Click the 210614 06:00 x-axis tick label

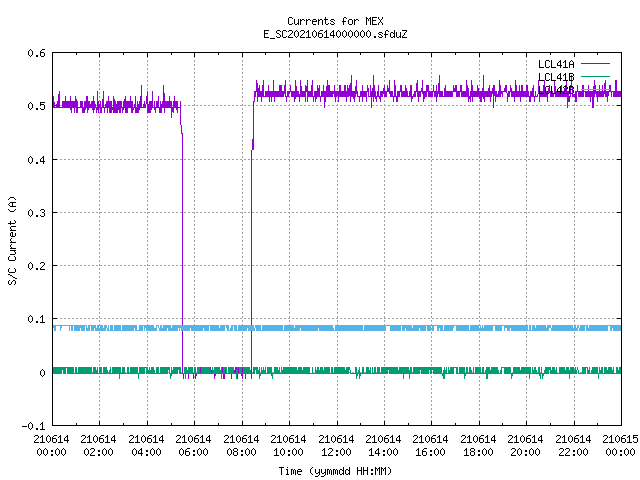click(193, 446)
